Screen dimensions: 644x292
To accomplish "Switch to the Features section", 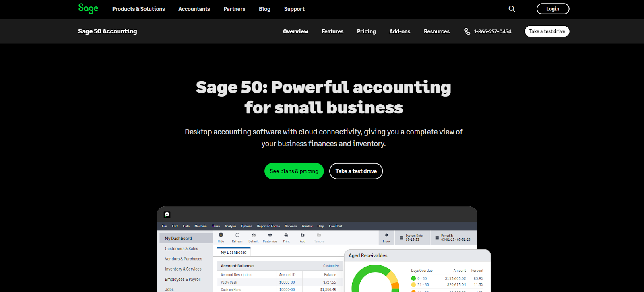I will 332,31.
